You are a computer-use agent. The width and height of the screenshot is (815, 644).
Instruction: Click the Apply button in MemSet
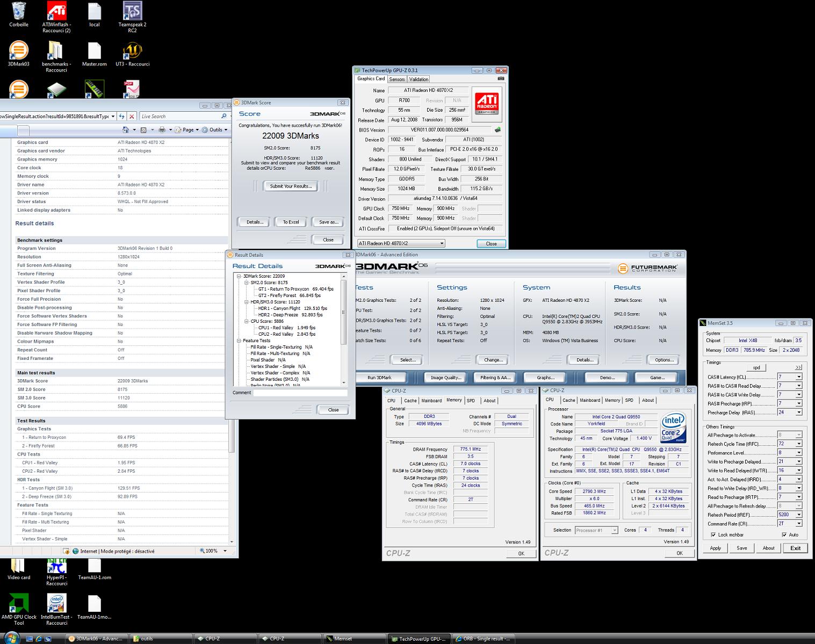tap(716, 548)
